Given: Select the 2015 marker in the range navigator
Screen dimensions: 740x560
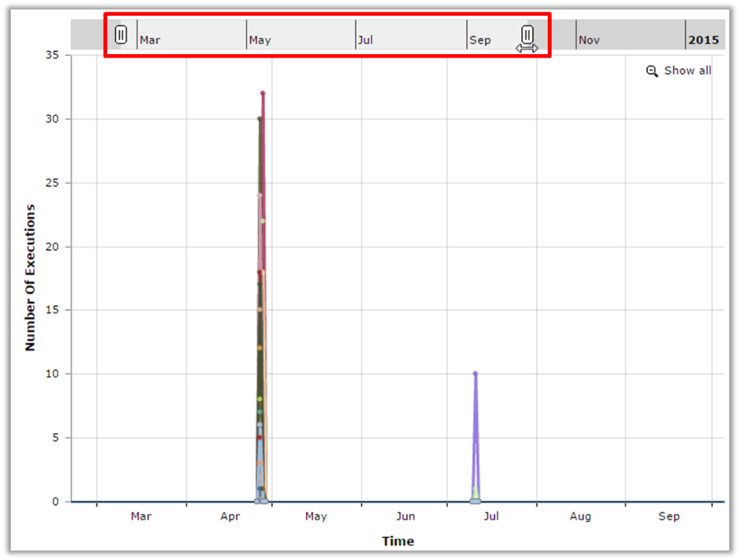Looking at the screenshot, I should [x=703, y=39].
